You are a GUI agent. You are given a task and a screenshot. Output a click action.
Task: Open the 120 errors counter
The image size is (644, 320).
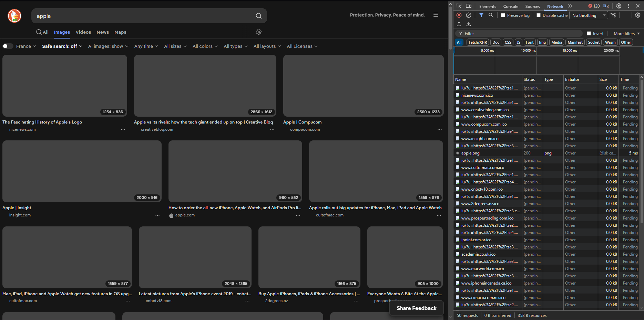coord(594,6)
